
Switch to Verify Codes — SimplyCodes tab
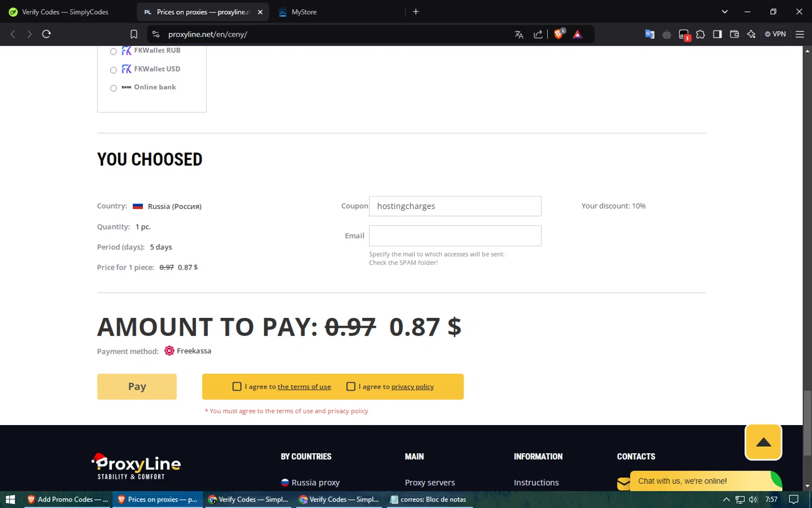[65, 12]
